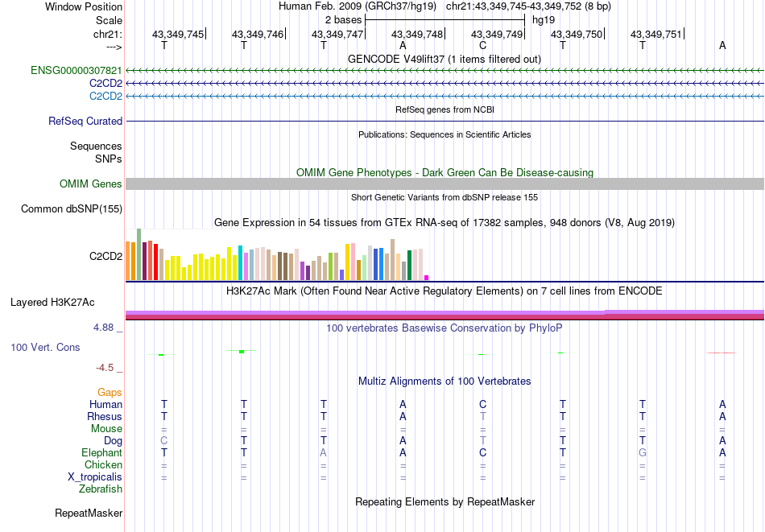Click the Elephant alignment row label
The image size is (765, 532).
pyautogui.click(x=101, y=452)
